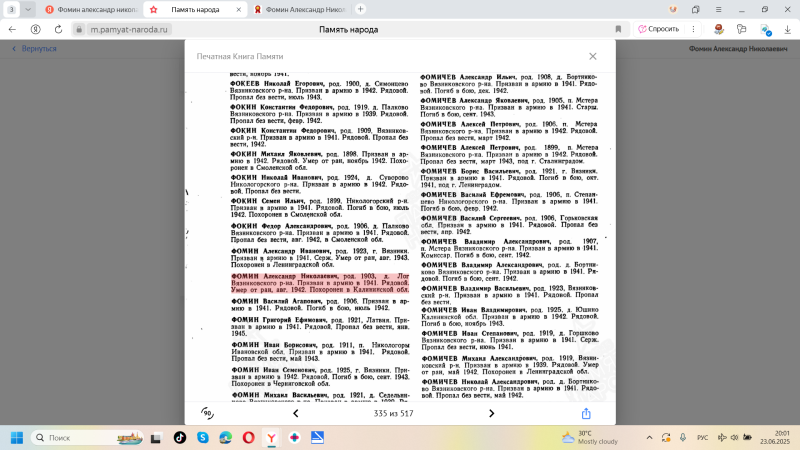The width and height of the screenshot is (800, 450).
Task: Click the tab counter showing 3
Action: click(11, 9)
